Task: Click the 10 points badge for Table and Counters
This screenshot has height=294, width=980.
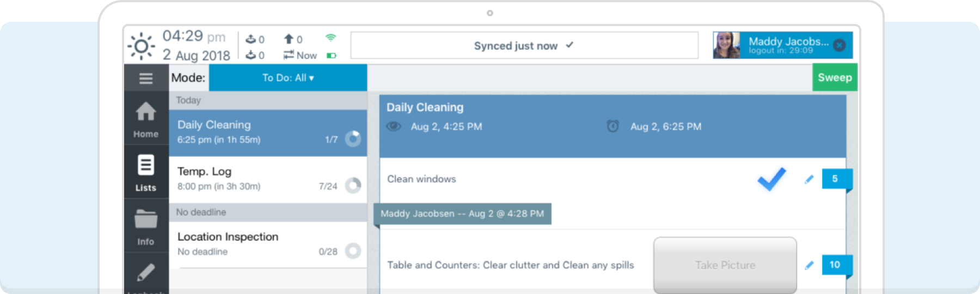Action: (837, 265)
